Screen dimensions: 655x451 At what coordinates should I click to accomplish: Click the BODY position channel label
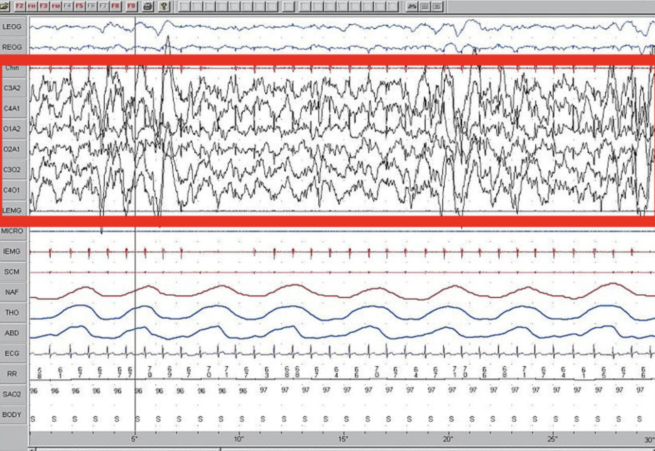pyautogui.click(x=13, y=414)
